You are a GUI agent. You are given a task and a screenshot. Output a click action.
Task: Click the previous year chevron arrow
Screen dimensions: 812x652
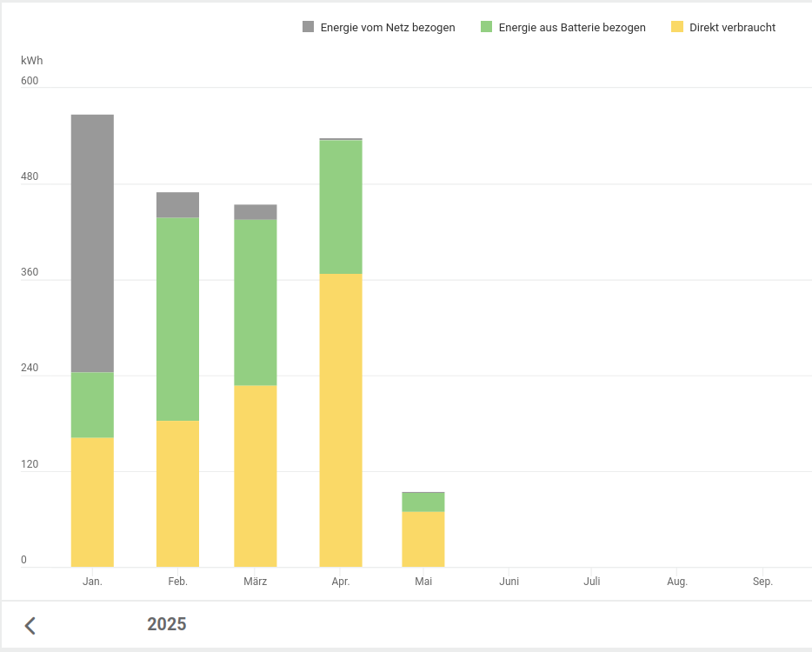click(x=30, y=625)
